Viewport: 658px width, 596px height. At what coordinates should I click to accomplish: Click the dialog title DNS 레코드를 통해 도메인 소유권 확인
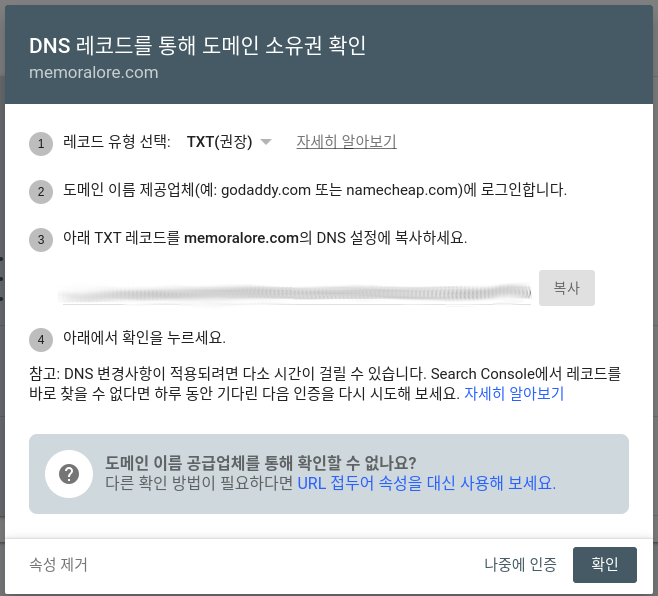(197, 46)
